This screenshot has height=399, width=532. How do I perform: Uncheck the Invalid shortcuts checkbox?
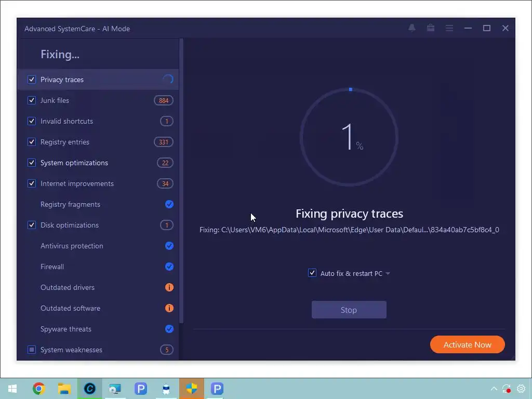tap(32, 121)
